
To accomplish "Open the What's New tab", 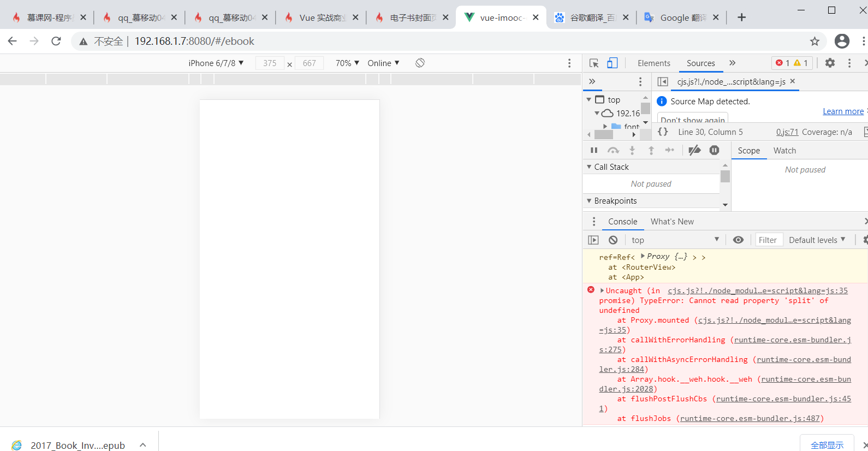I will pyautogui.click(x=672, y=221).
